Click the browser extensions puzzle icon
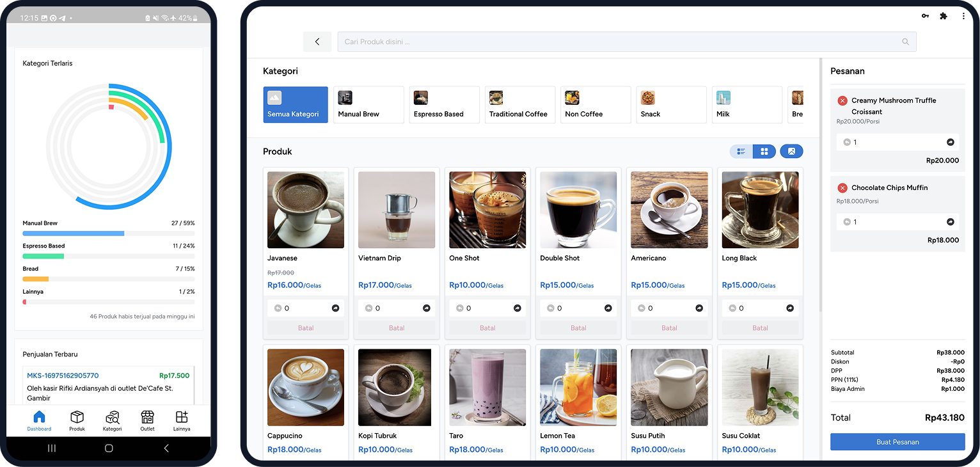This screenshot has height=467, width=980. click(943, 16)
